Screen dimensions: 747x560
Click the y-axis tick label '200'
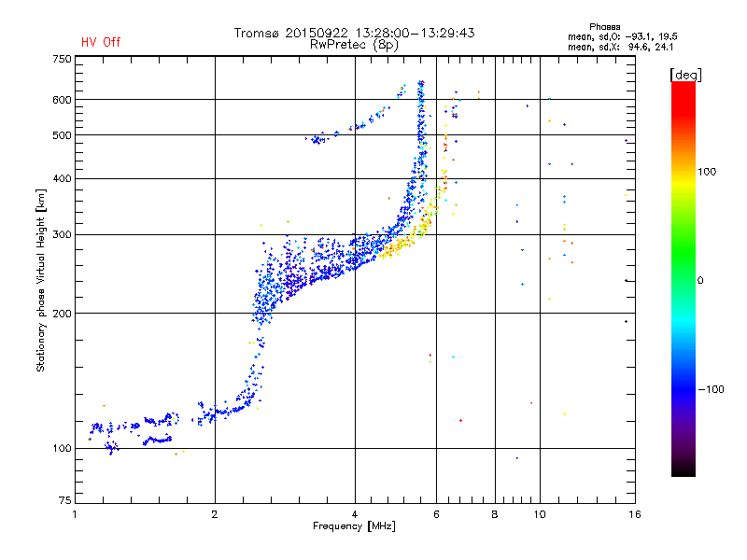coord(62,314)
